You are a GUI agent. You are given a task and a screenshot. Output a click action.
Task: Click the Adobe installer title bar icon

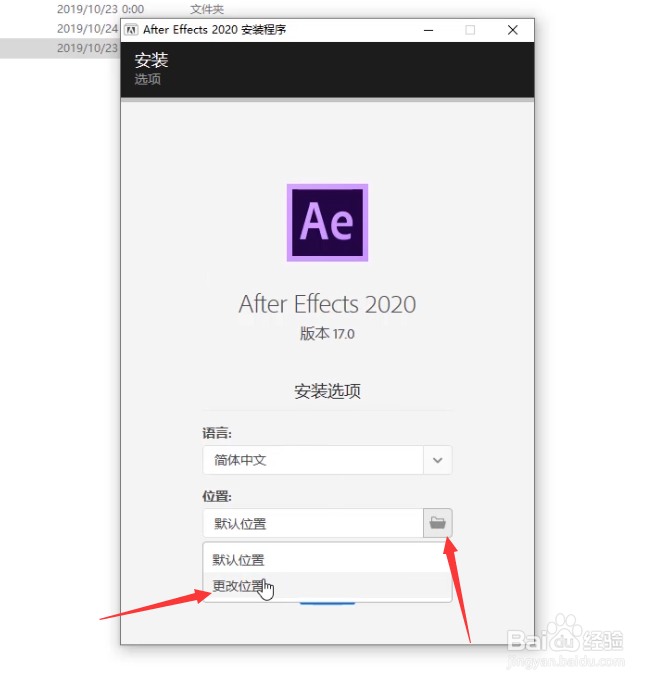tap(131, 30)
